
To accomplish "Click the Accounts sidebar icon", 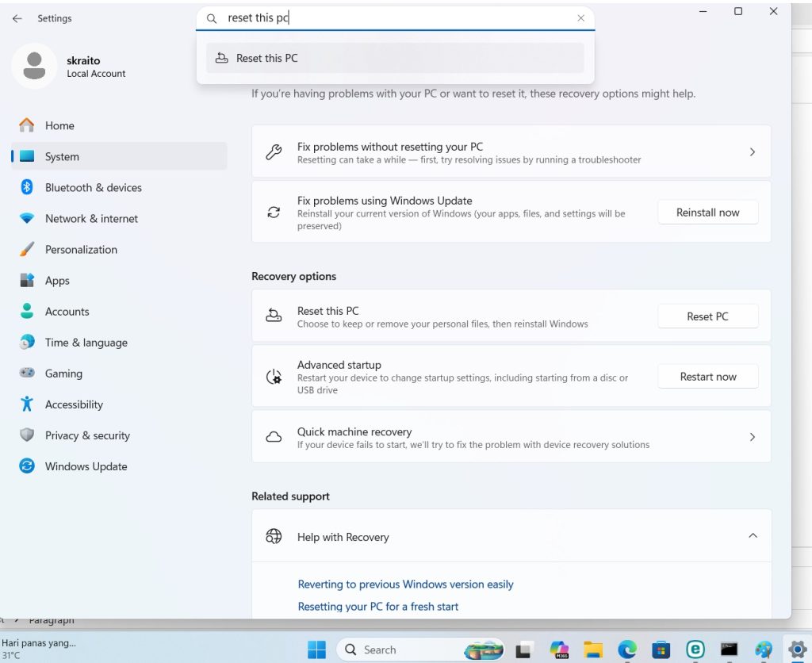I will [27, 312].
